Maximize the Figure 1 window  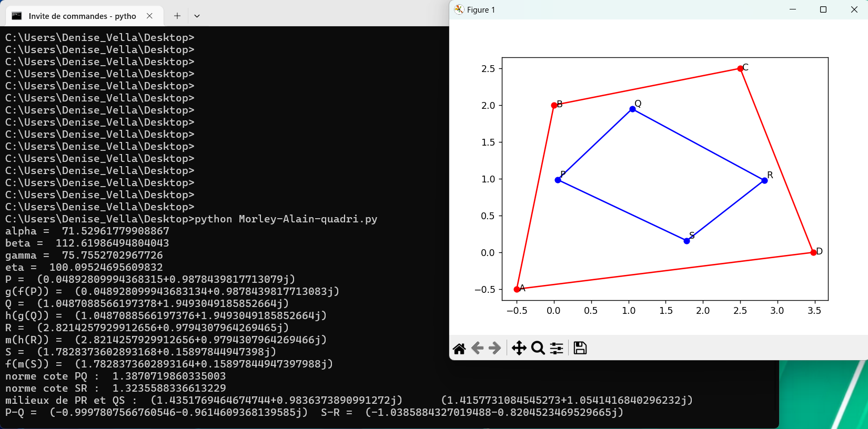coord(823,9)
